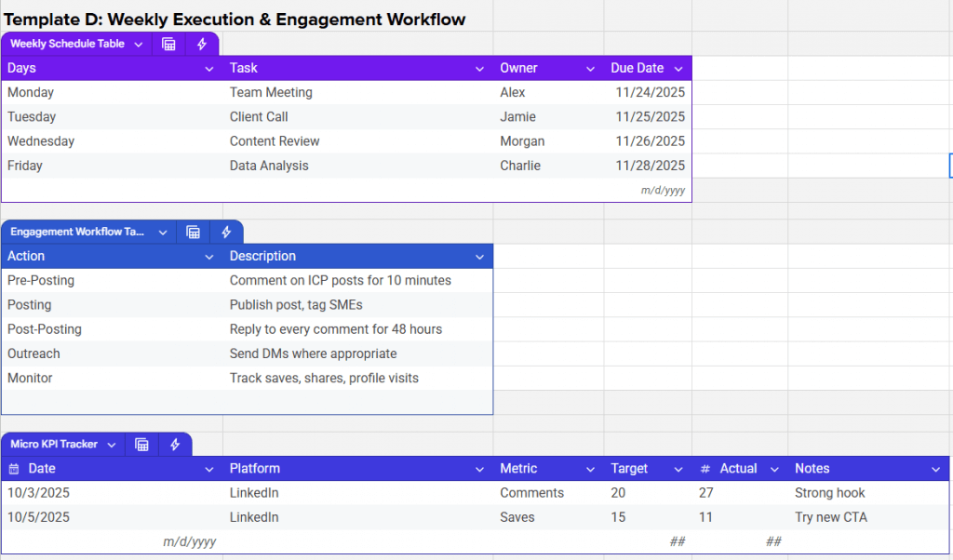953x560 pixels.
Task: Open the calculator icon on Micro KPI Tracker
Action: pos(141,444)
